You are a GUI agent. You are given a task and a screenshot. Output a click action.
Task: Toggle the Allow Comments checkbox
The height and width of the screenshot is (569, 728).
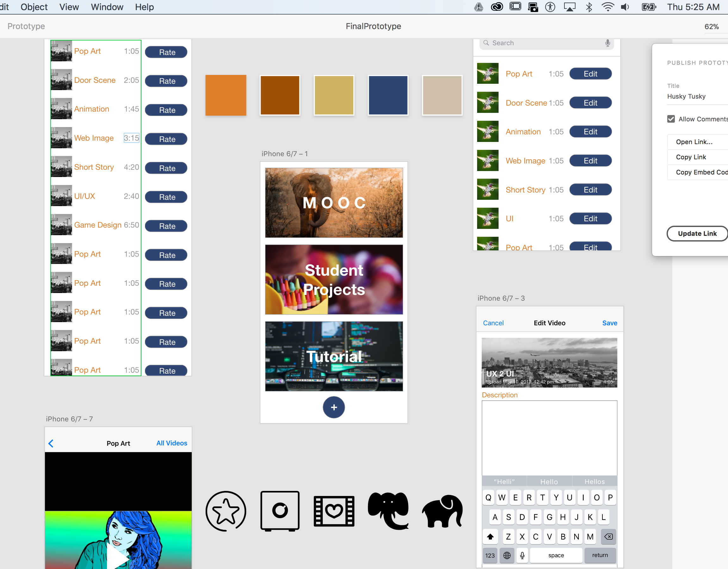pyautogui.click(x=671, y=119)
